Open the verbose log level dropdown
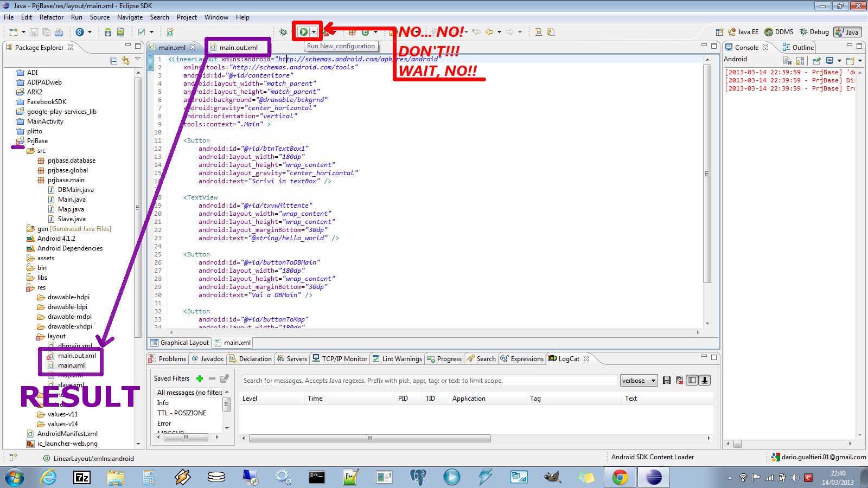868x488 pixels. click(639, 381)
